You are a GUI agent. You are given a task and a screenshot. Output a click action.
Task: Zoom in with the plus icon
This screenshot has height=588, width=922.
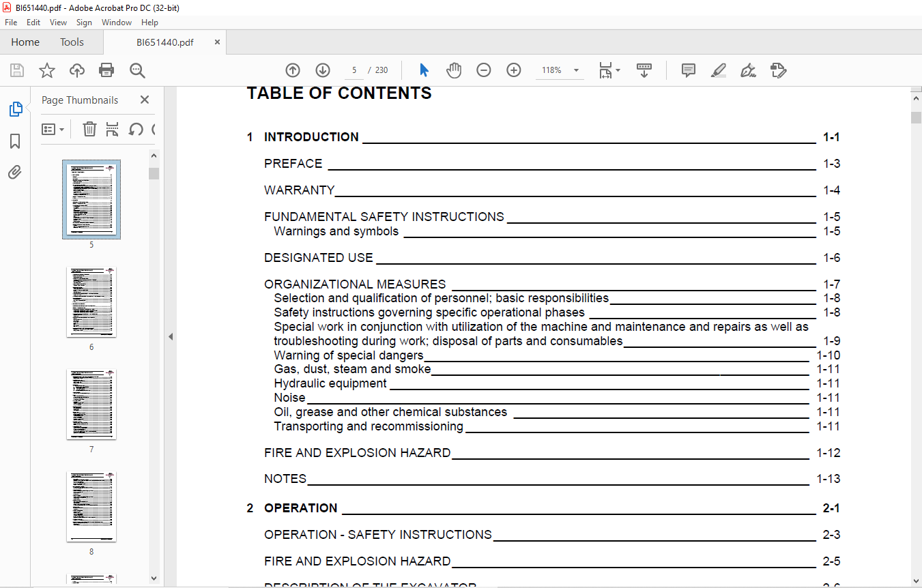(514, 70)
